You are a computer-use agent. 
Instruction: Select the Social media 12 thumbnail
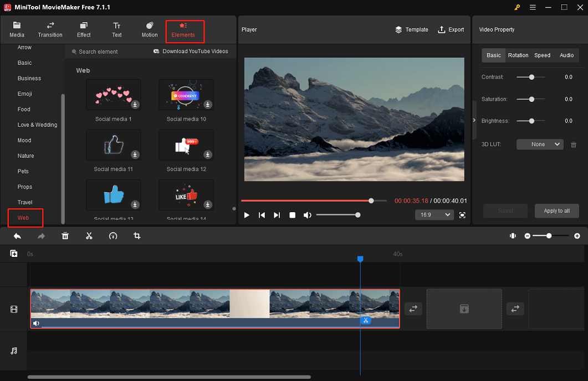186,145
